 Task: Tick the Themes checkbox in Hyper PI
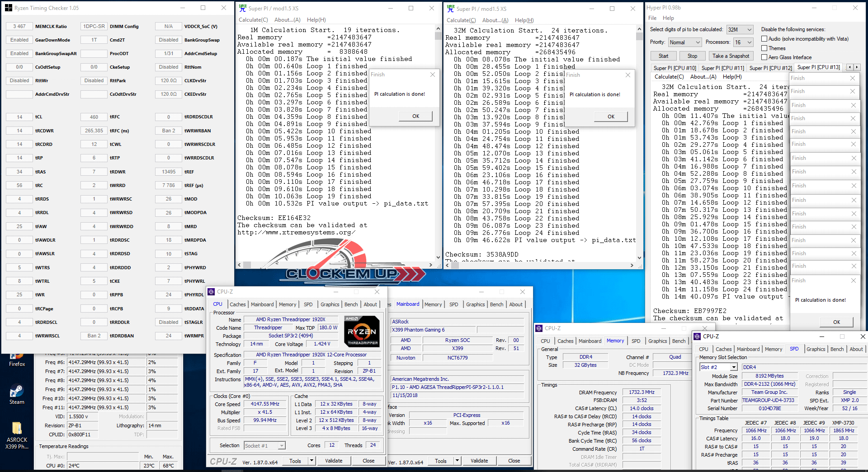point(764,48)
